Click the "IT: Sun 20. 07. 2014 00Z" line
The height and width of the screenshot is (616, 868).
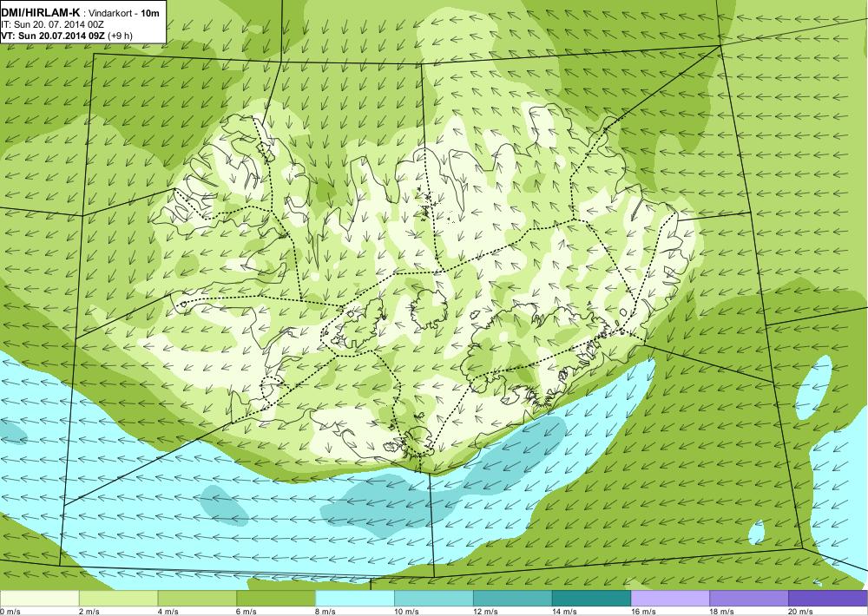pos(53,24)
